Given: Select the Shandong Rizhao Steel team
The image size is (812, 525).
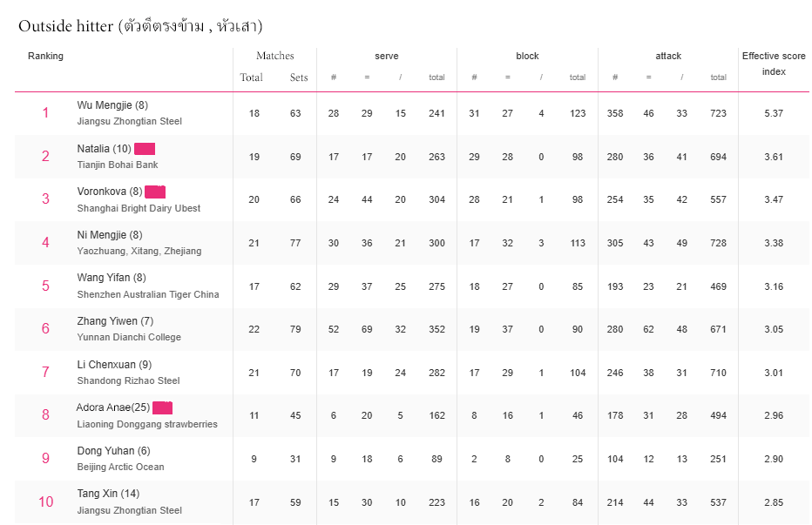Looking at the screenshot, I should coord(128,380).
